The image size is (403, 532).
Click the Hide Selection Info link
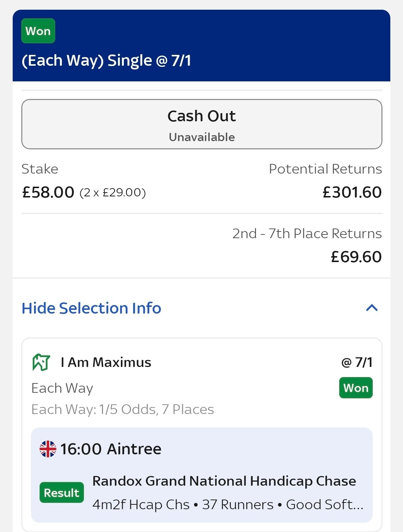(x=91, y=308)
